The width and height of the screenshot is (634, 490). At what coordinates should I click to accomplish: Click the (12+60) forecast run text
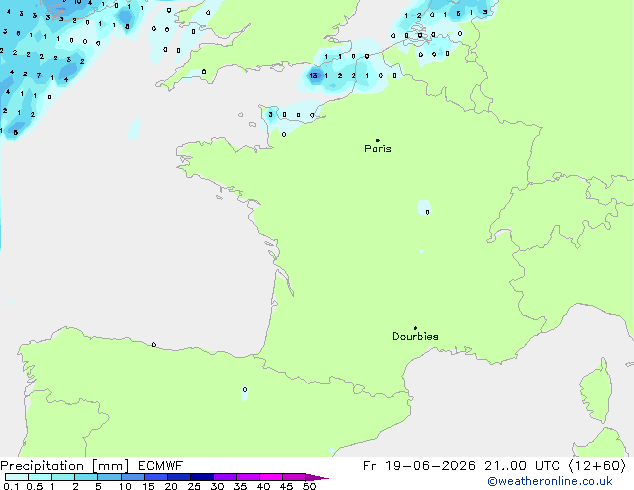597,466
